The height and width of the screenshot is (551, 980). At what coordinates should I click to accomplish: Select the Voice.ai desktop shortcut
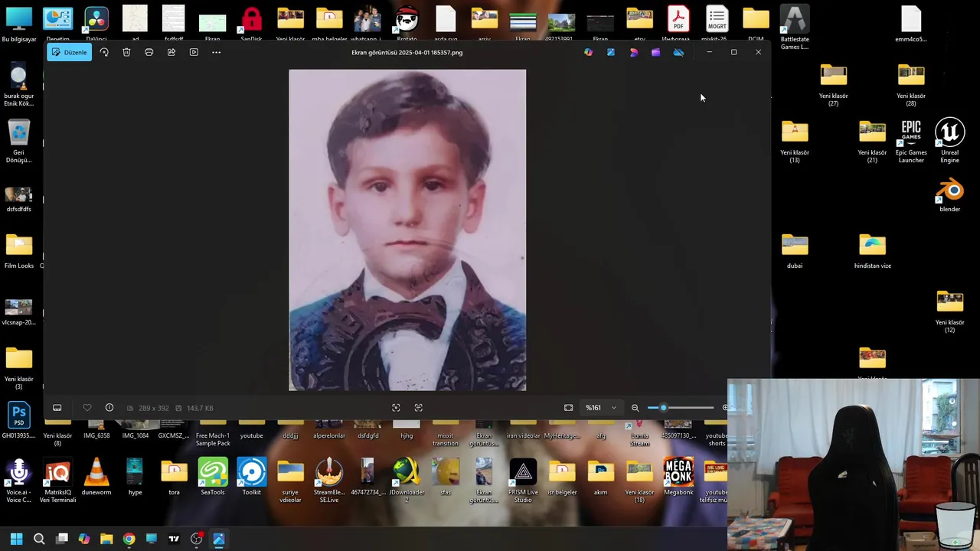(18, 481)
